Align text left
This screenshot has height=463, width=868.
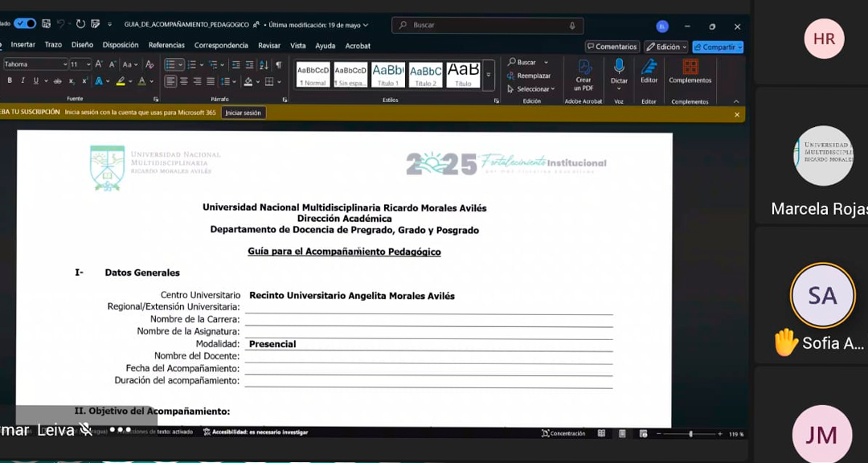point(170,81)
